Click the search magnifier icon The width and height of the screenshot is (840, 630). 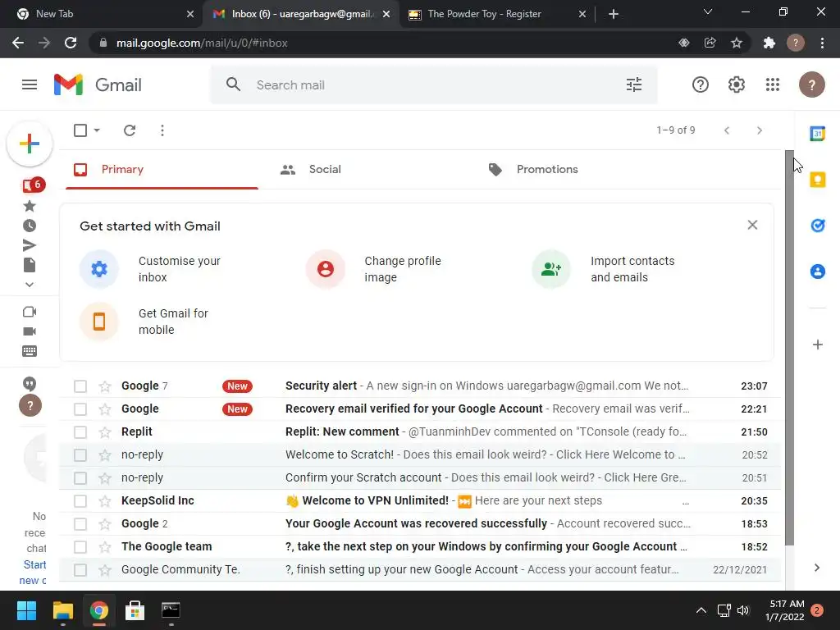233,84
